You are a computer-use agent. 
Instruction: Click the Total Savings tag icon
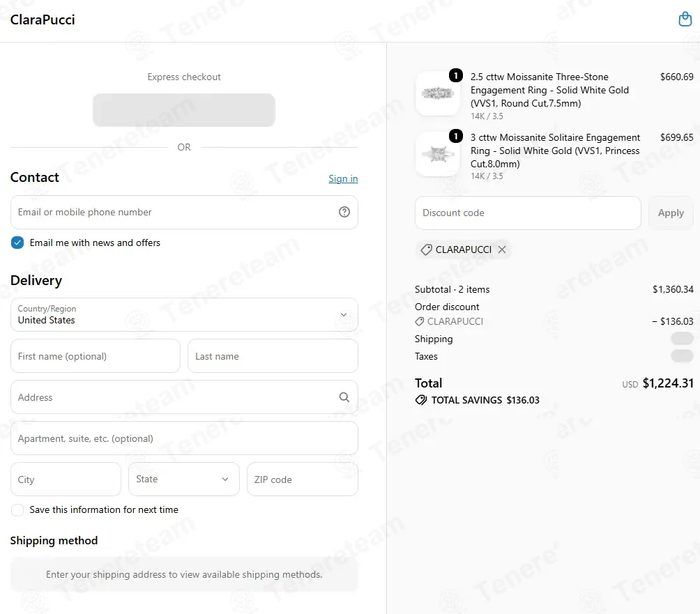[x=421, y=400]
